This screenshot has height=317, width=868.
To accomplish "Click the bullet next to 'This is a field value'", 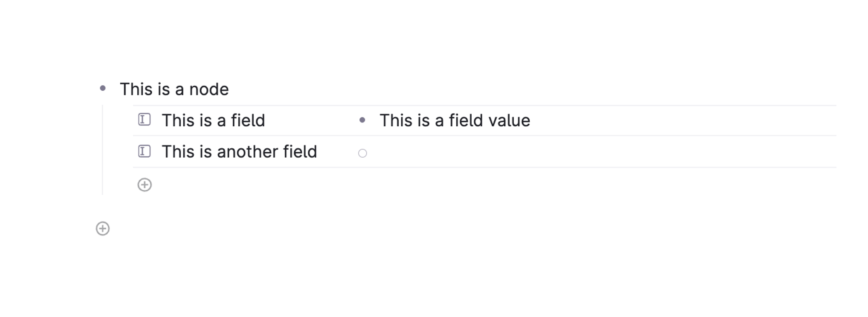I will [363, 120].
